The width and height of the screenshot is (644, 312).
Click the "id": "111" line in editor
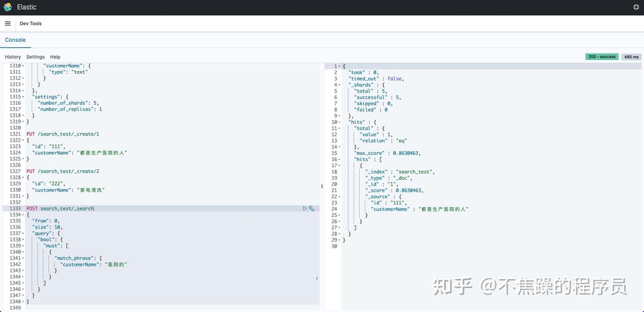(x=49, y=147)
